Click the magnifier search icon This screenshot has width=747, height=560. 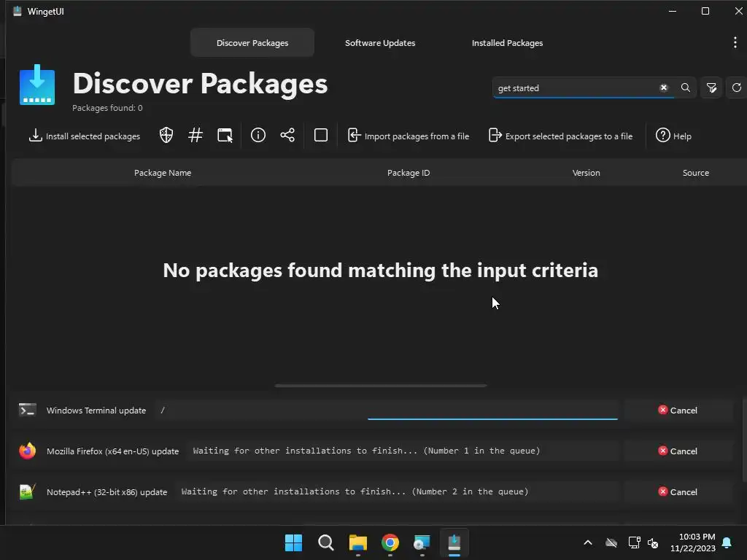pyautogui.click(x=686, y=87)
